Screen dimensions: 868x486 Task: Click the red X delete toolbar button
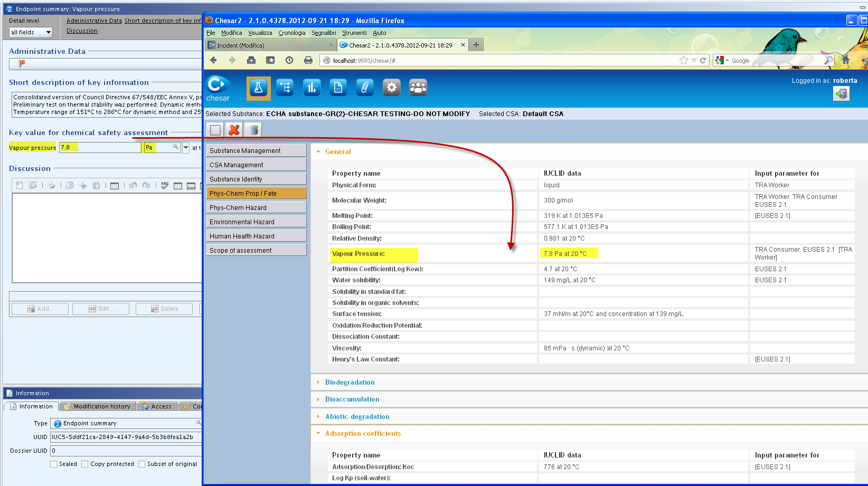click(x=234, y=130)
